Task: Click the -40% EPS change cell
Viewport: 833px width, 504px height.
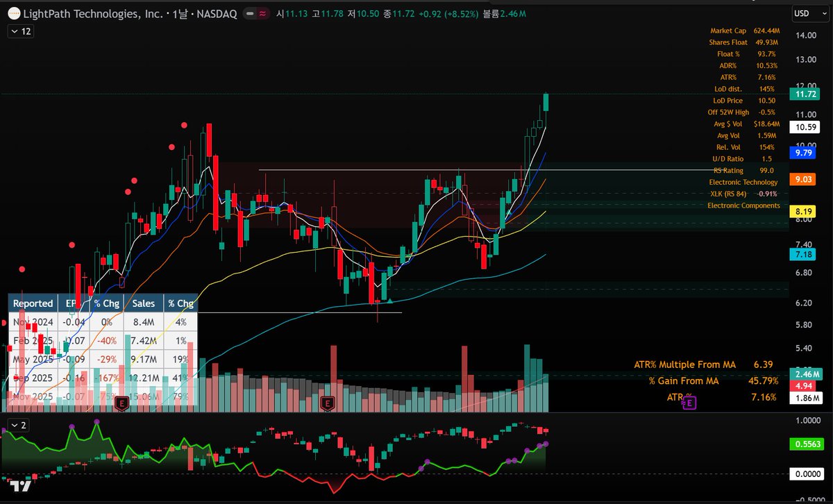Action: (x=106, y=341)
